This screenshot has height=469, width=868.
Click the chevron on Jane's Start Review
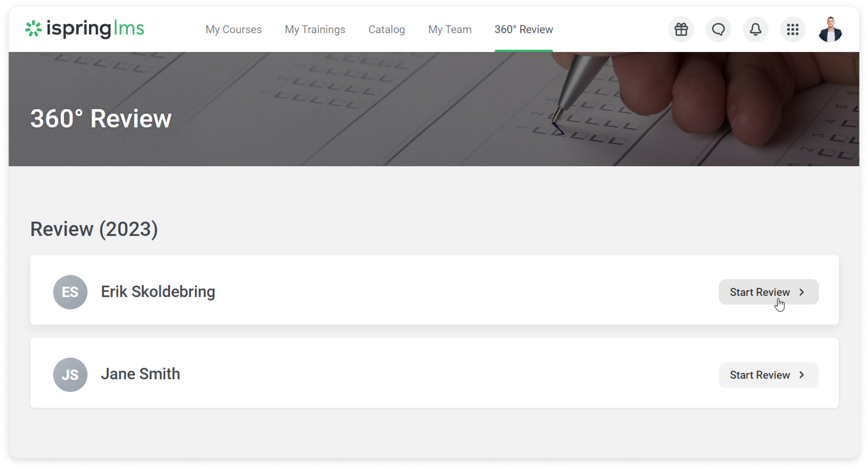click(802, 375)
